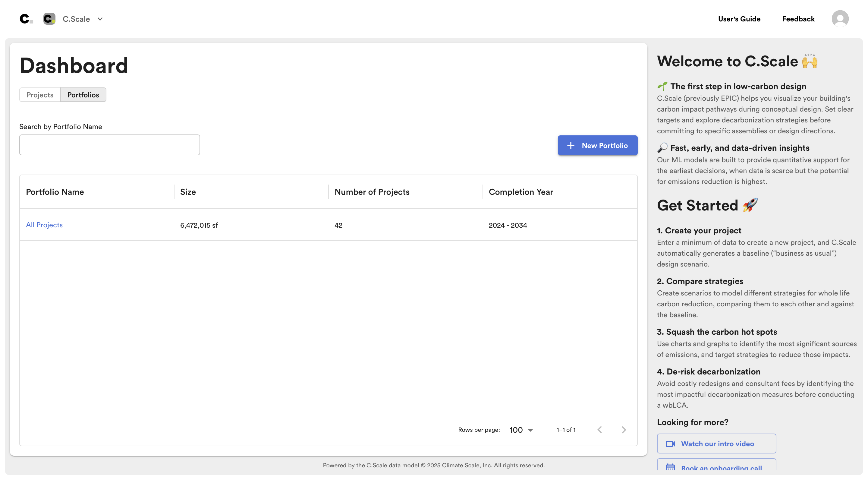Click the 1–1 of 1 pagination text
The width and height of the screenshot is (868, 480).
pos(566,430)
